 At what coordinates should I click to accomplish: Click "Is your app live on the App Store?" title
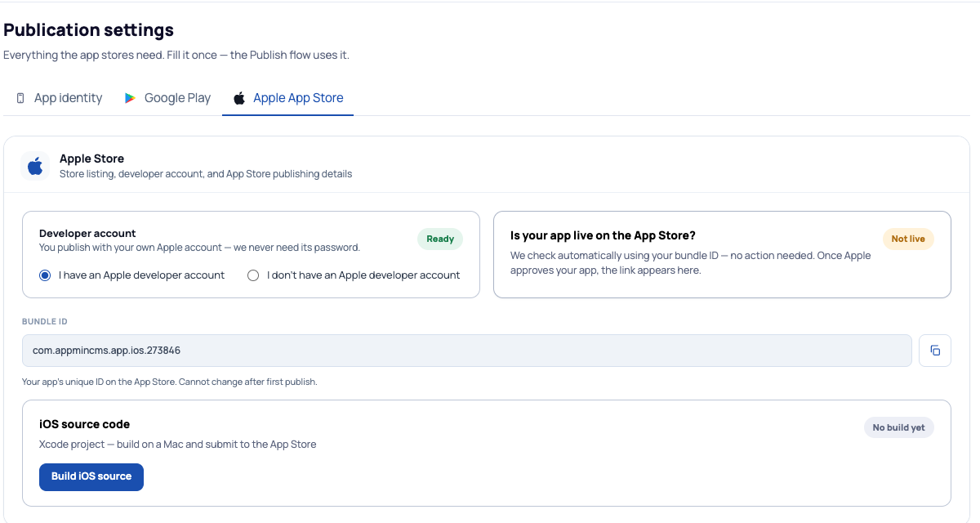(x=603, y=235)
